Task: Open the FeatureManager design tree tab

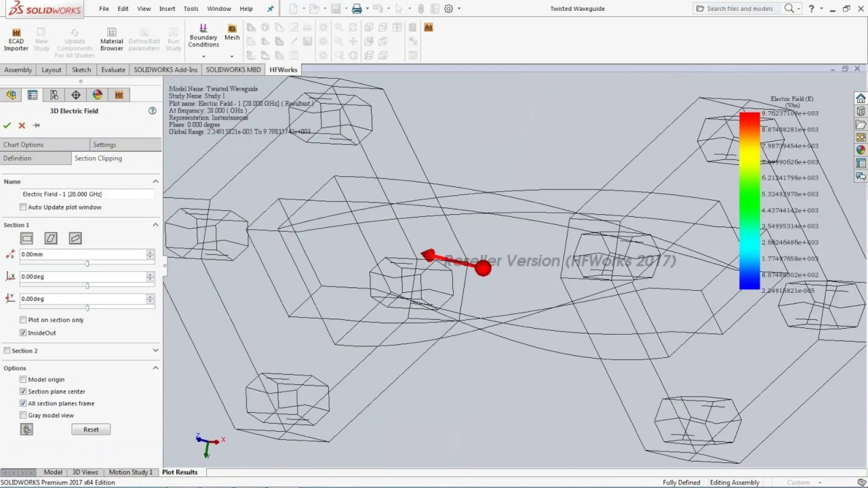Action: pos(11,95)
